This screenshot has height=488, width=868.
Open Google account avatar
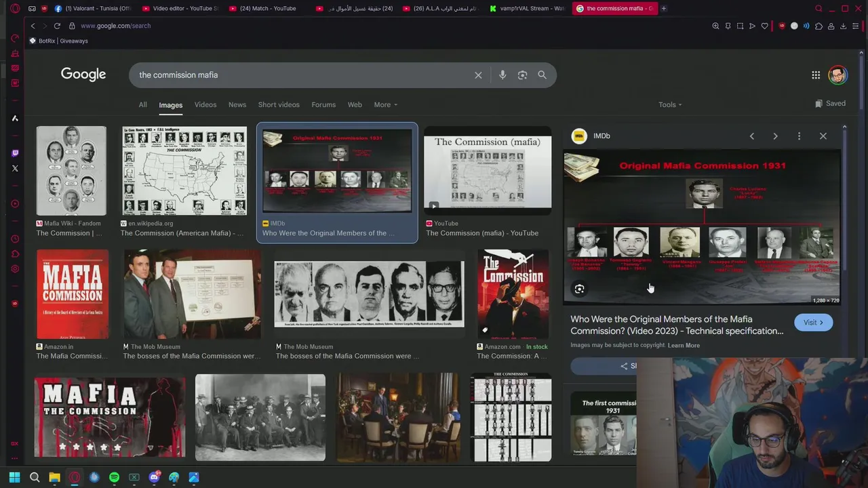[x=837, y=75]
